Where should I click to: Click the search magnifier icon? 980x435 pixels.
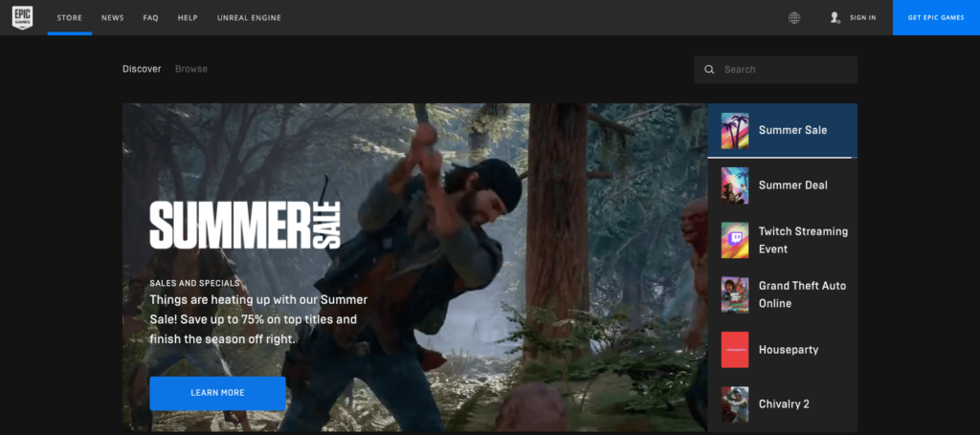click(709, 69)
